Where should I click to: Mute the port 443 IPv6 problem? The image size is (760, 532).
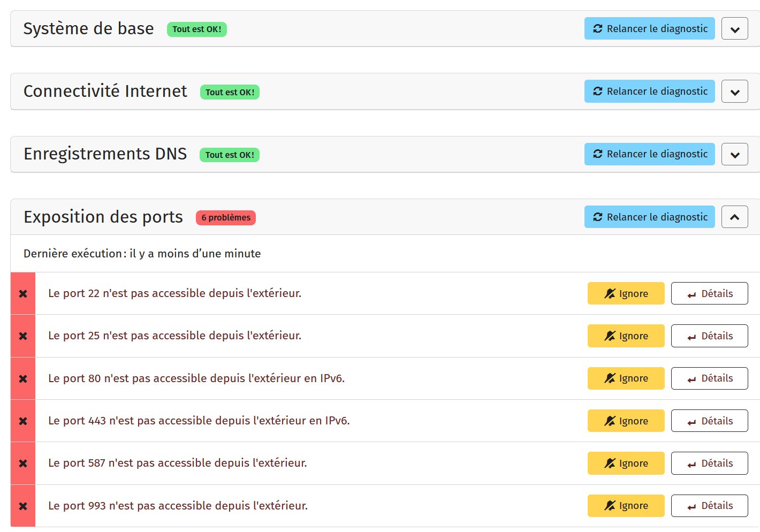point(626,421)
